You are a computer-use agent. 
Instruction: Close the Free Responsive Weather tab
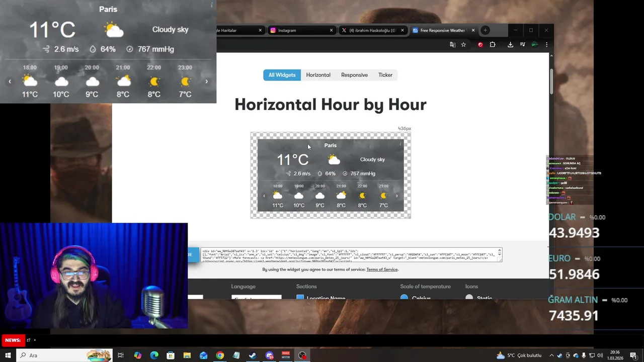pos(473,30)
